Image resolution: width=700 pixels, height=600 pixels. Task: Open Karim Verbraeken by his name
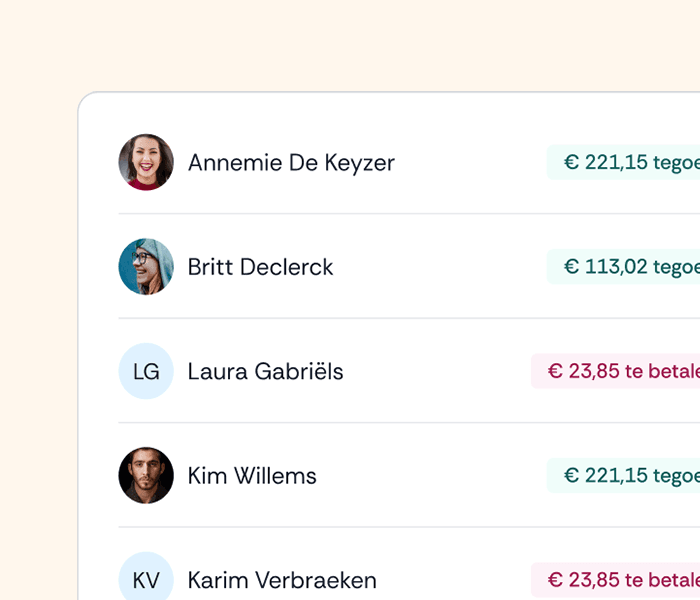[282, 579]
